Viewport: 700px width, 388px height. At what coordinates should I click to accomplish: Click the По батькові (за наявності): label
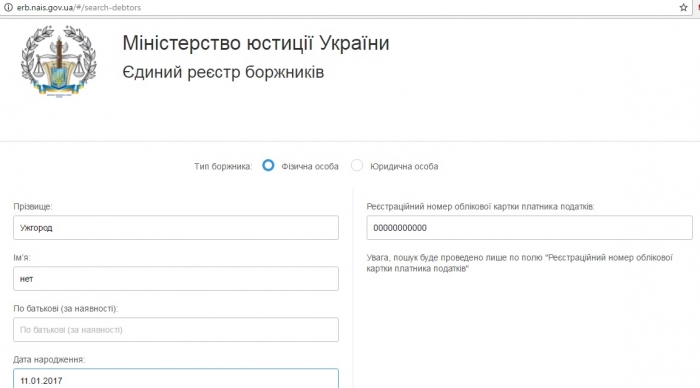tap(66, 309)
